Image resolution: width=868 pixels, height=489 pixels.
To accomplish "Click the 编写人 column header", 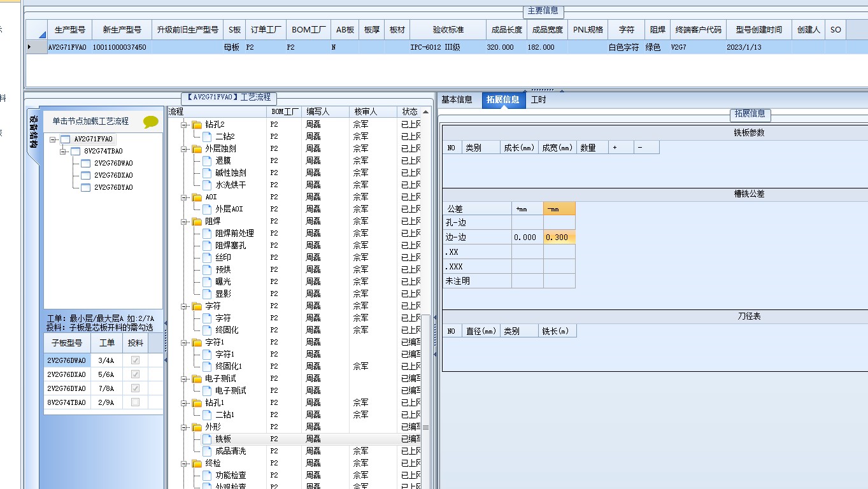I will [x=325, y=112].
